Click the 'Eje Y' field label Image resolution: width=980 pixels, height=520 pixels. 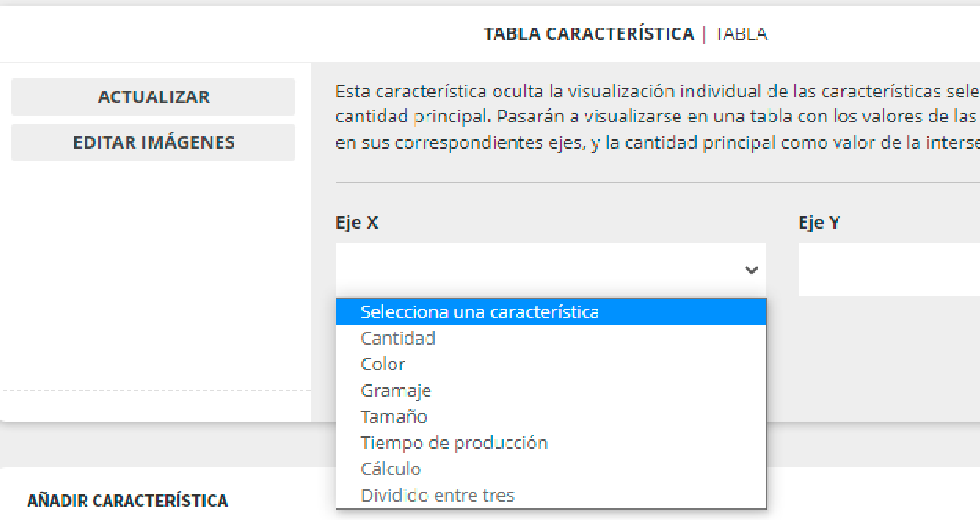(x=818, y=222)
